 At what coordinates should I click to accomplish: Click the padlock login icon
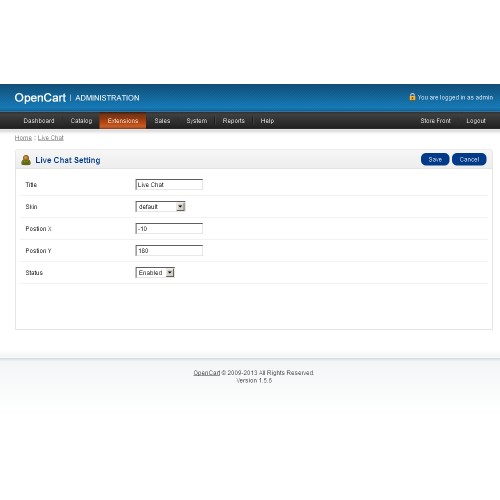(412, 97)
